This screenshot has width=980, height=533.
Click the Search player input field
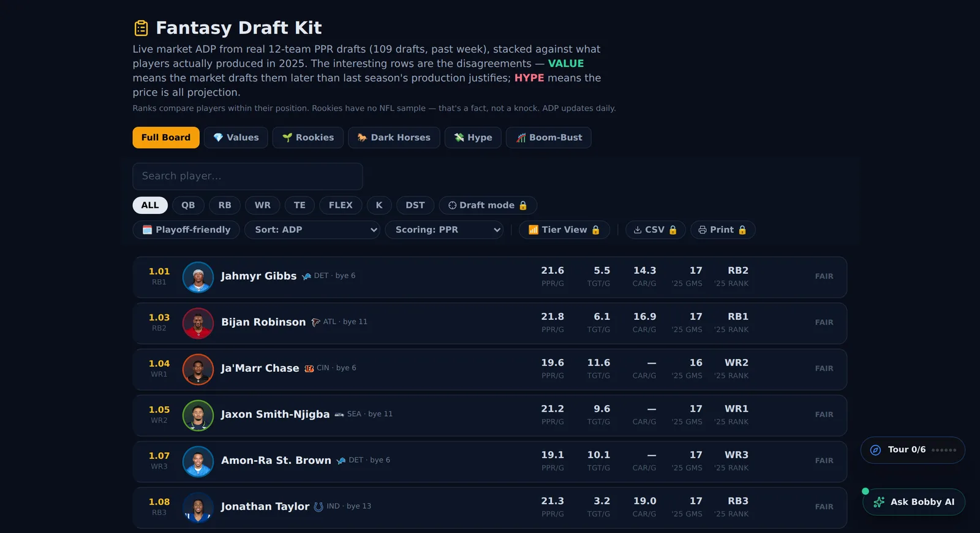click(247, 176)
